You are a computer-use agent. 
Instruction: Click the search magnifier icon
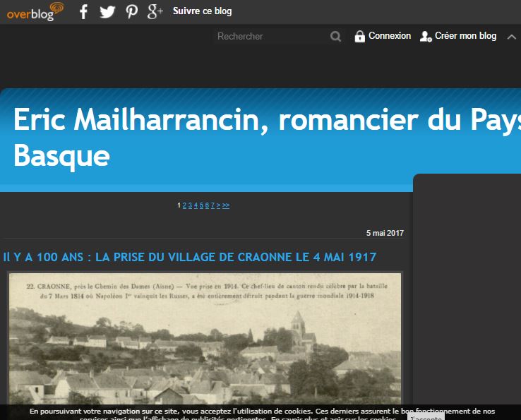(x=336, y=37)
